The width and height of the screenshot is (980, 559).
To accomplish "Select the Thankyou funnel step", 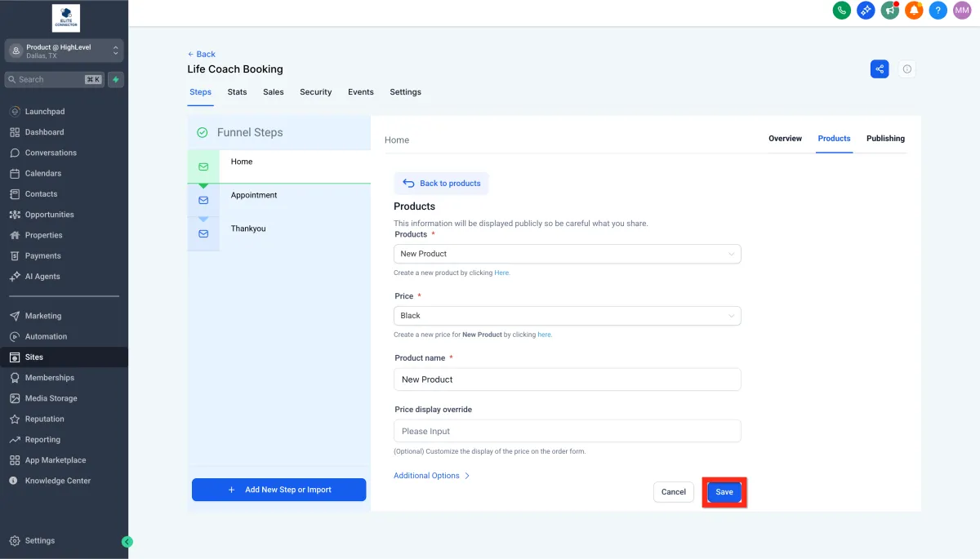I will [278, 233].
